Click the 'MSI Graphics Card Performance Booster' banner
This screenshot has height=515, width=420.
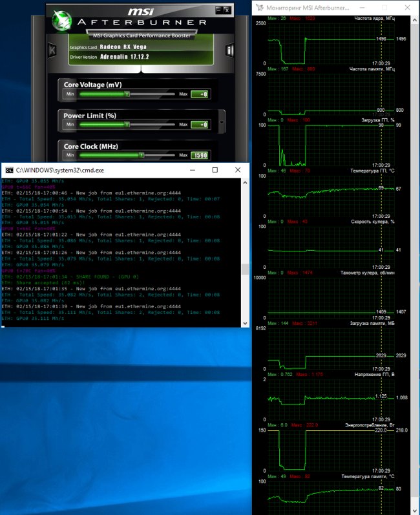point(142,36)
